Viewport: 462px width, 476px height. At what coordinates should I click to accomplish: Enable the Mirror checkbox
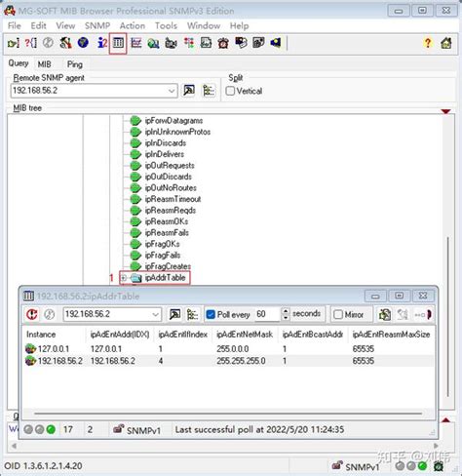pyautogui.click(x=338, y=314)
